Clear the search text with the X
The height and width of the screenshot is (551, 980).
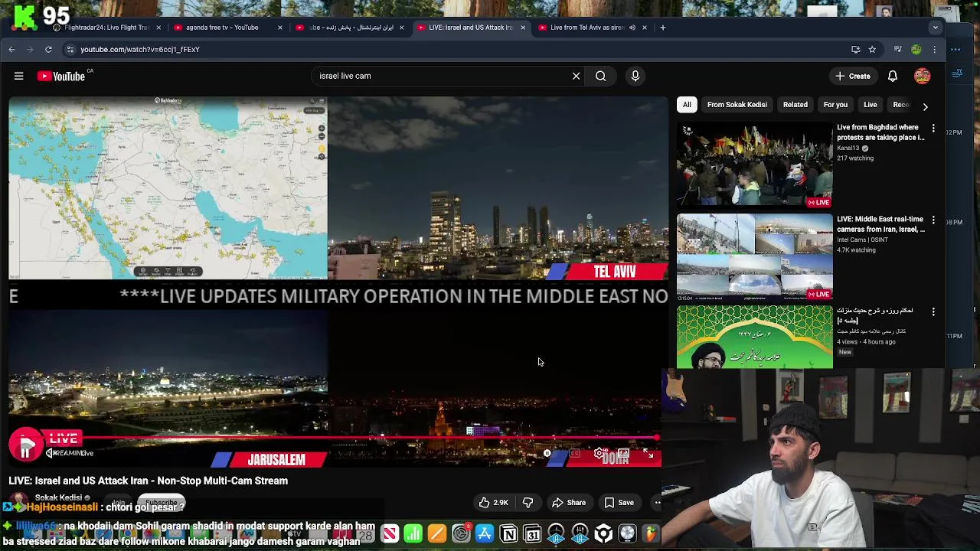[x=577, y=76]
